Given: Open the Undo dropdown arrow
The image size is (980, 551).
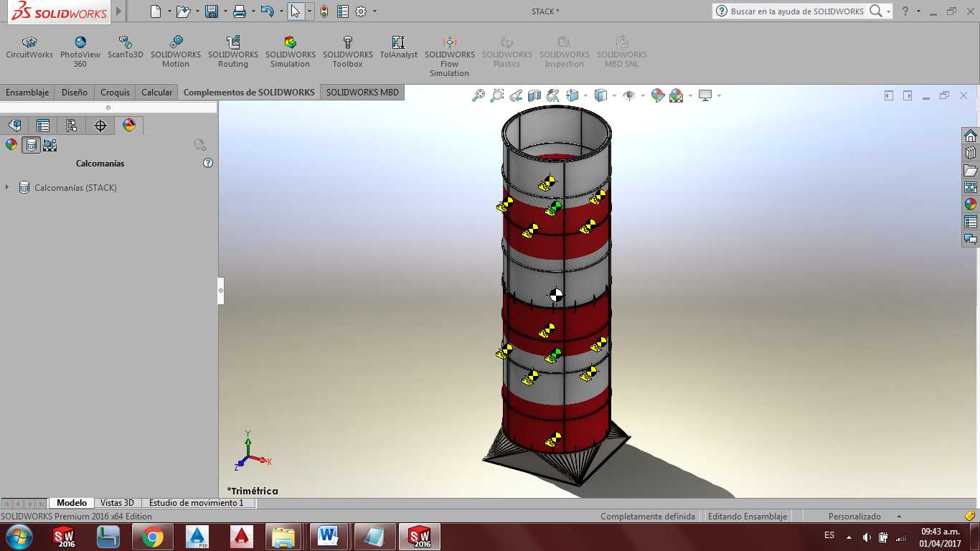Looking at the screenshot, I should 281,11.
